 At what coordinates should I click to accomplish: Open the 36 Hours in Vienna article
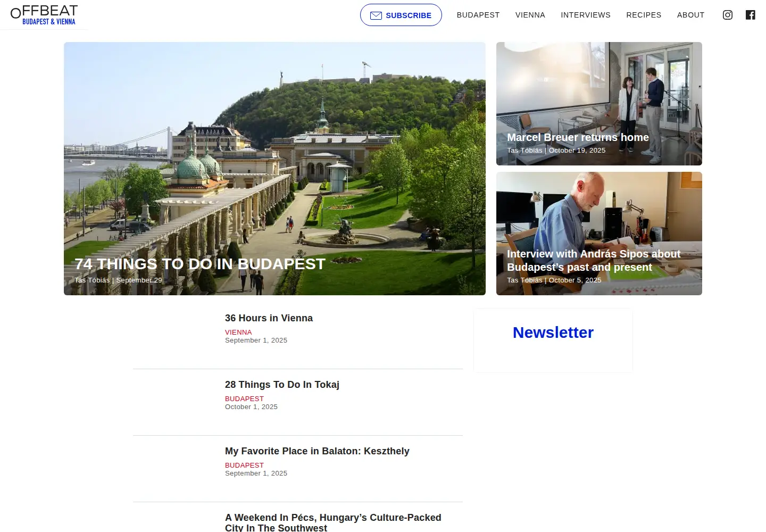pos(269,318)
